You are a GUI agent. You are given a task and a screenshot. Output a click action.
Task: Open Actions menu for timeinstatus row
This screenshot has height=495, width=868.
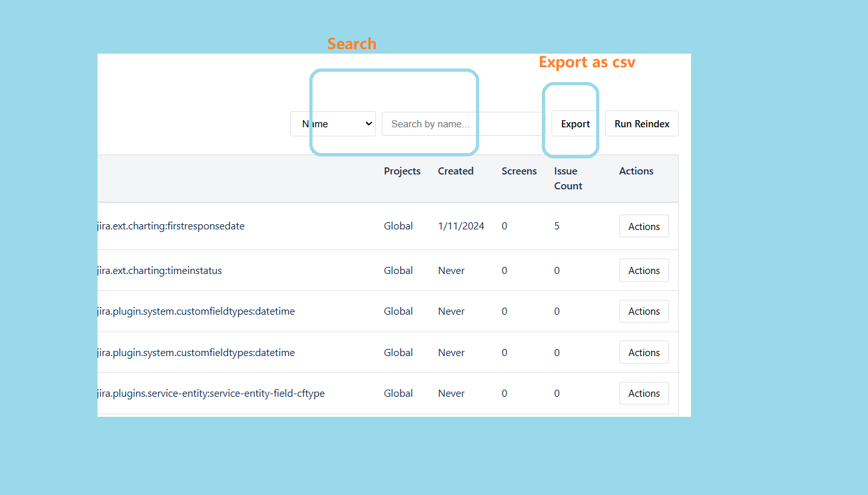pos(644,270)
